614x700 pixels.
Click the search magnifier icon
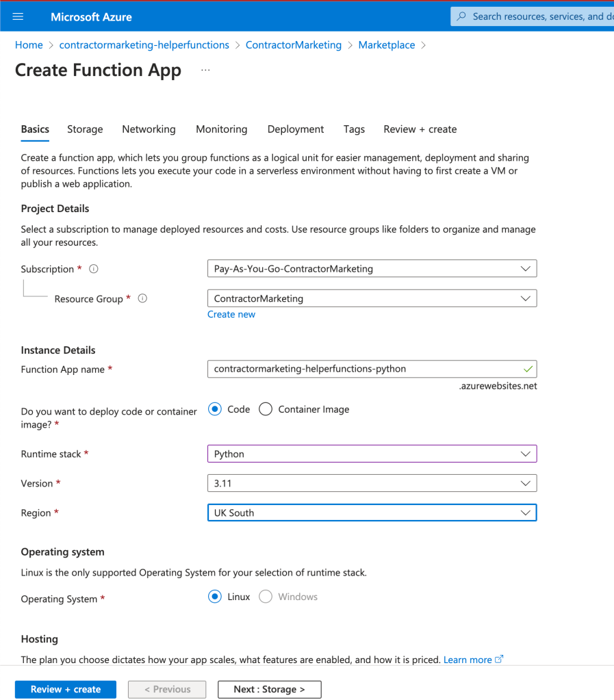[x=461, y=16]
